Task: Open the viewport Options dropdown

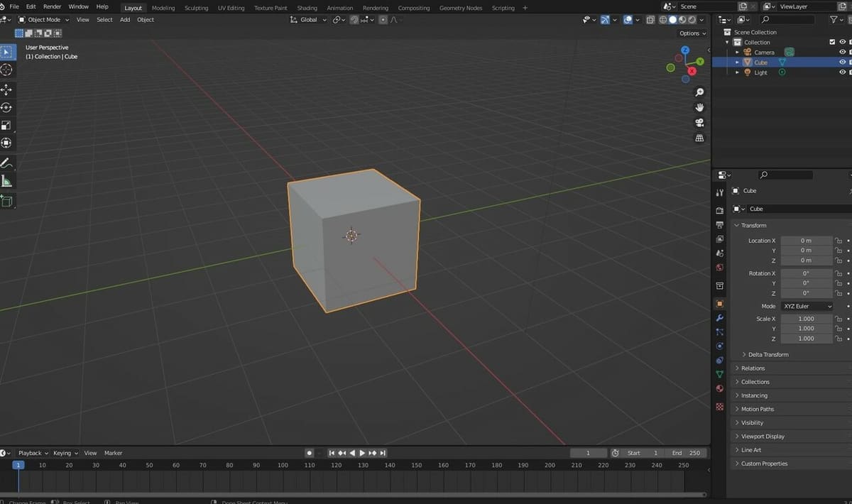Action: coord(692,33)
